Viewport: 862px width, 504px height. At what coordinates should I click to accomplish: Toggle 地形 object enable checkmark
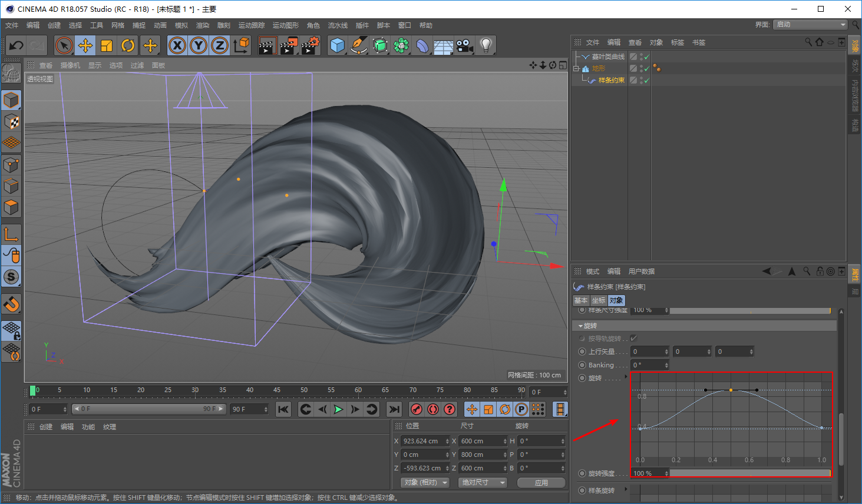pyautogui.click(x=646, y=68)
